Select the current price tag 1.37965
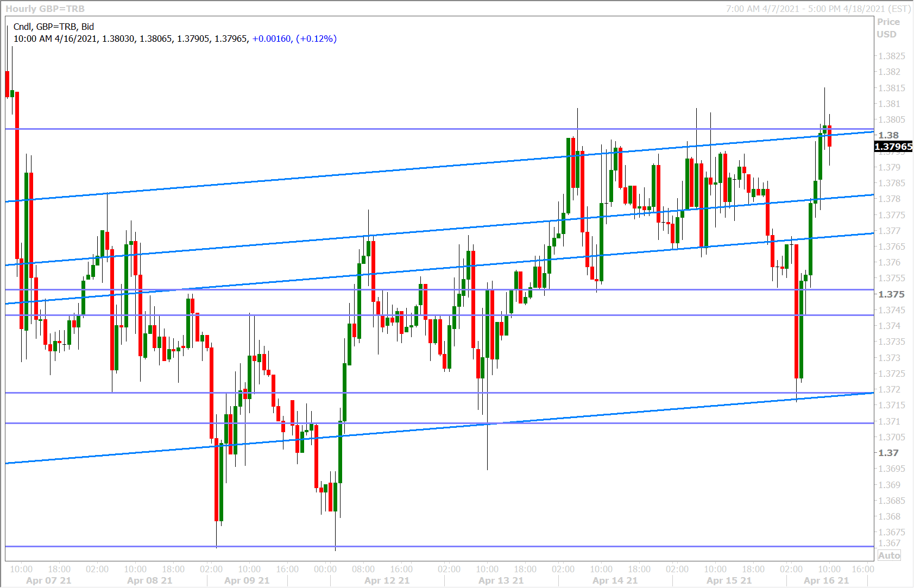Viewport: 914px width, 588px height. 893,147
